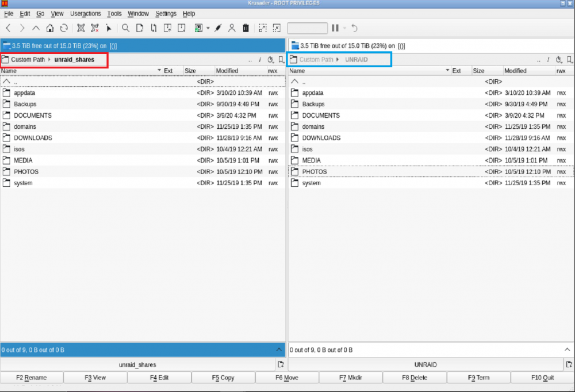
Task: Click the trash bin toolbar icon
Action: tap(246, 28)
